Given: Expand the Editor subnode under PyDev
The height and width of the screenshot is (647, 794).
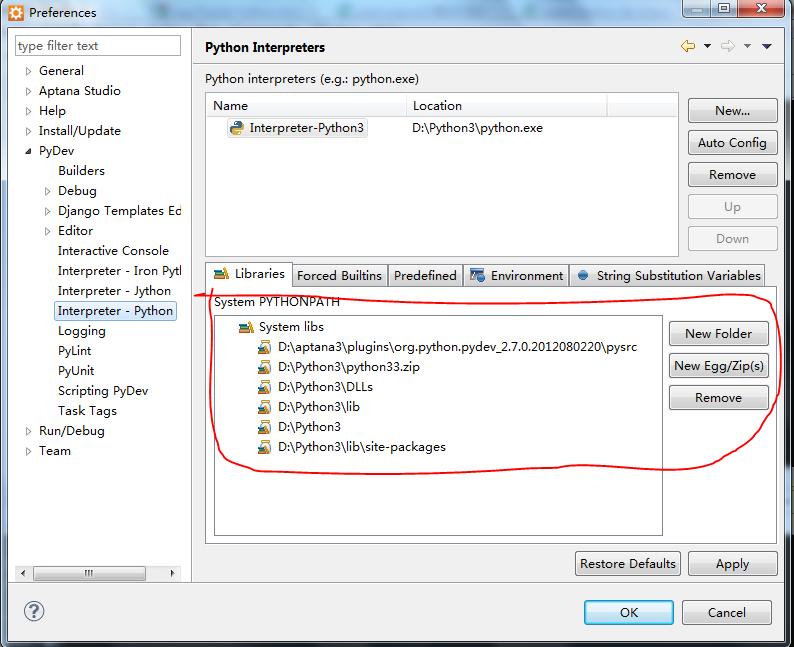Looking at the screenshot, I should (48, 231).
